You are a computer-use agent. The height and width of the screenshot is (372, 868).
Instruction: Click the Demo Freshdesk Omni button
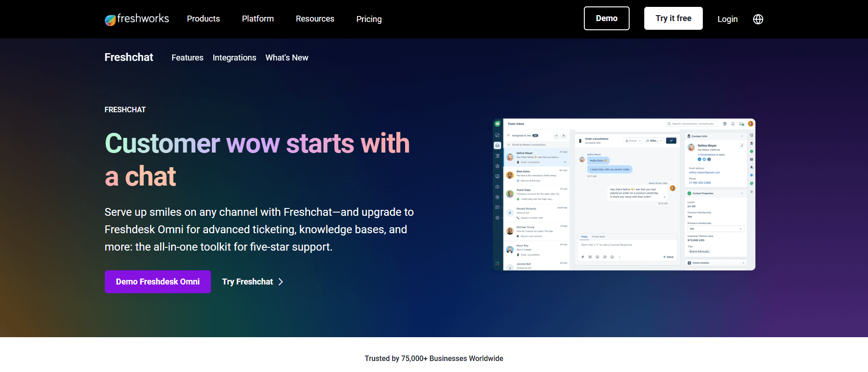tap(158, 282)
